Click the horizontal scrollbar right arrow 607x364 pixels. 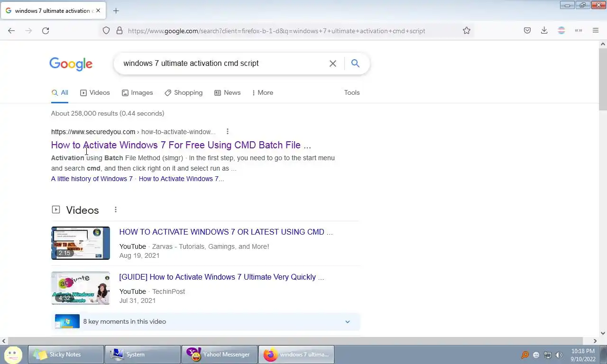(x=595, y=341)
